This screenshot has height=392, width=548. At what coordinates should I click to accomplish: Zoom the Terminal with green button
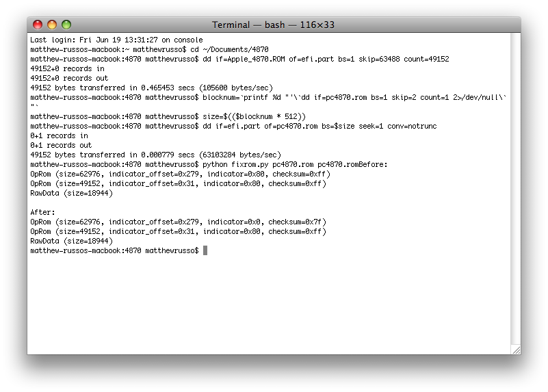66,25
